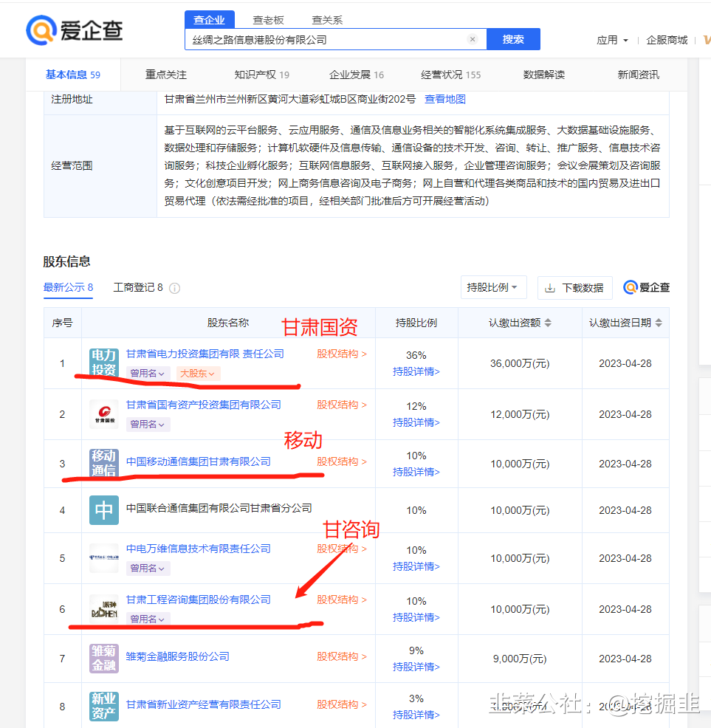Switch to the 查老板 search tab
This screenshot has width=711, height=728.
pyautogui.click(x=268, y=20)
